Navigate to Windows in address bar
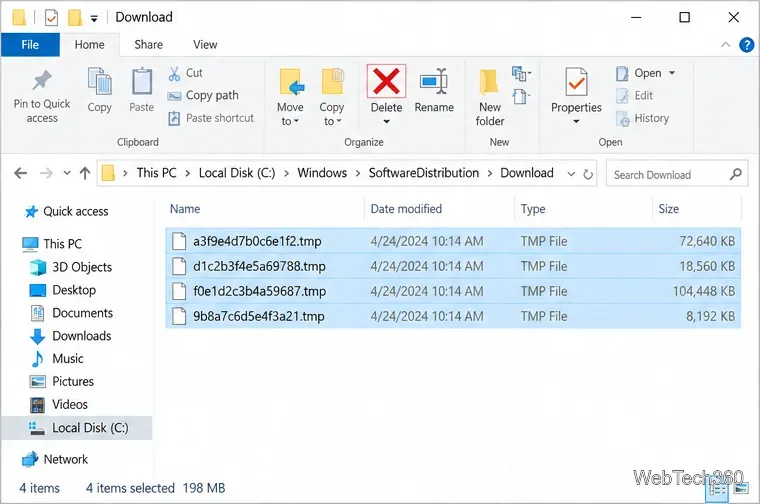Viewport: 760px width, 504px height. coord(322,173)
